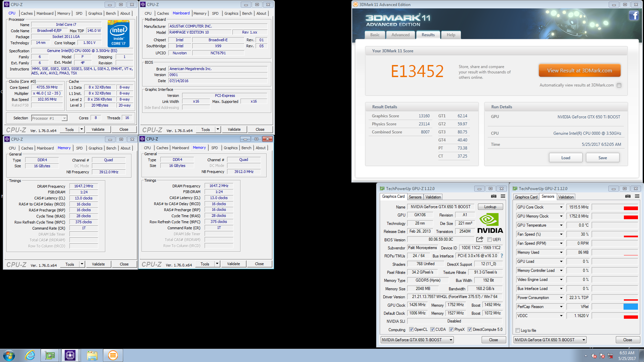Show hidden system tray icons

586,356
